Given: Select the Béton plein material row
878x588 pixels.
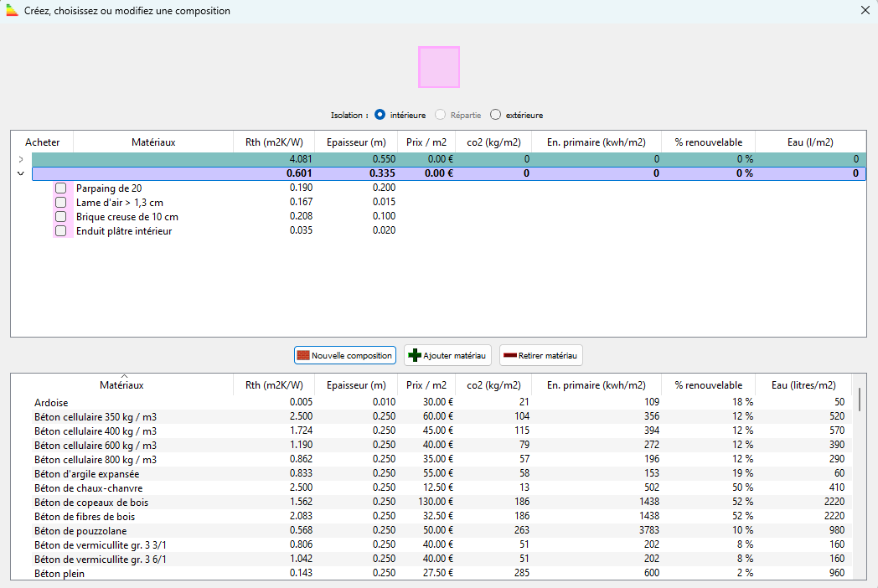Looking at the screenshot, I should click(x=126, y=573).
